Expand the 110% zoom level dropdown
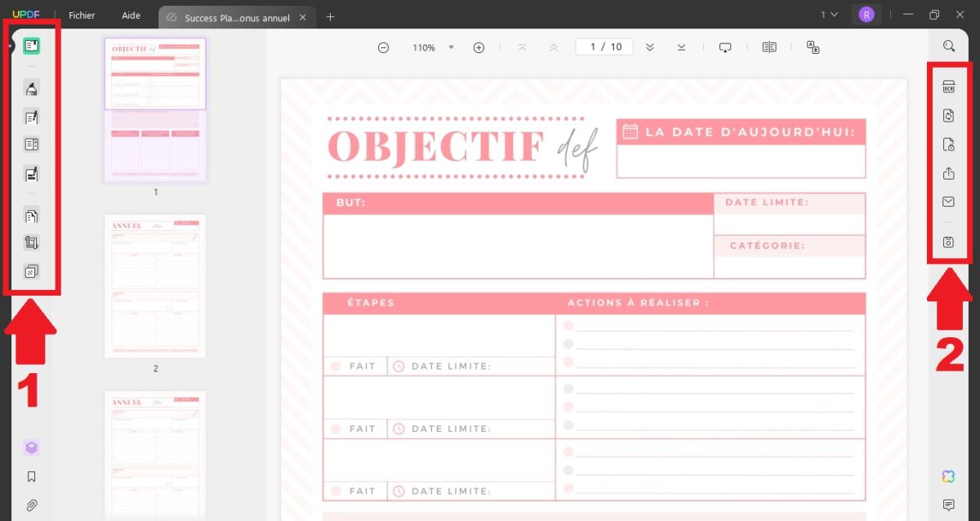This screenshot has width=980, height=521. click(x=451, y=47)
